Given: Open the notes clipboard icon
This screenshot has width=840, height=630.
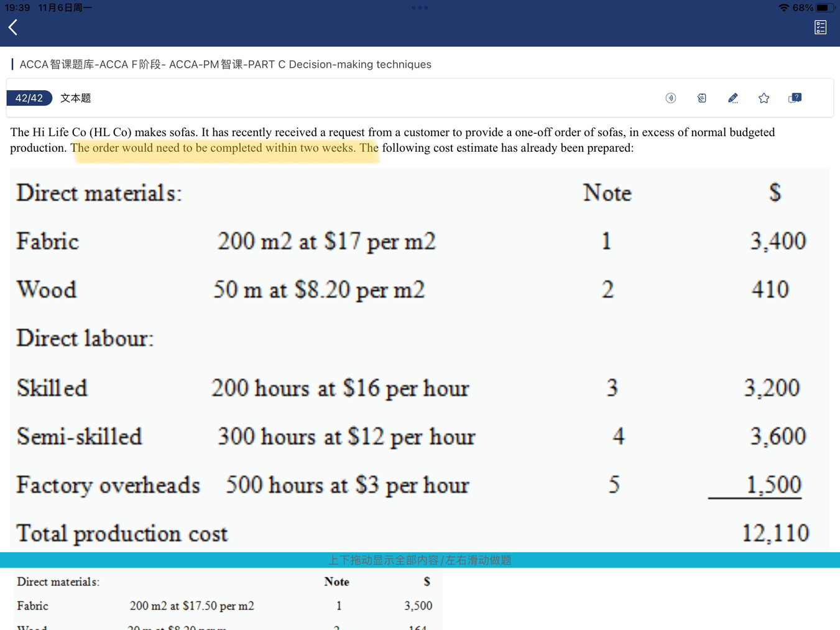Looking at the screenshot, I should pos(701,98).
